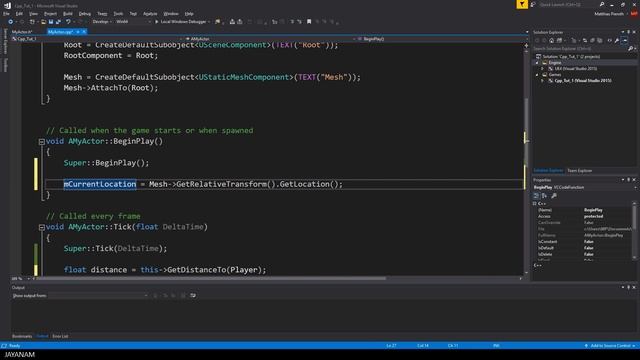This screenshot has width=640, height=360.
Task: Click the notifications flag icon
Action: (522, 4)
